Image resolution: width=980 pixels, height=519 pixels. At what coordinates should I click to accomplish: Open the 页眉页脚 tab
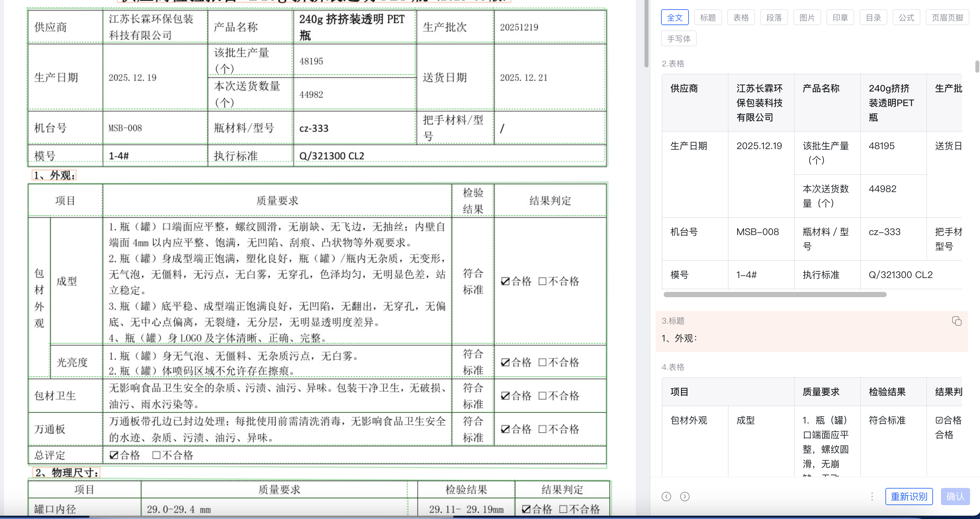click(947, 18)
